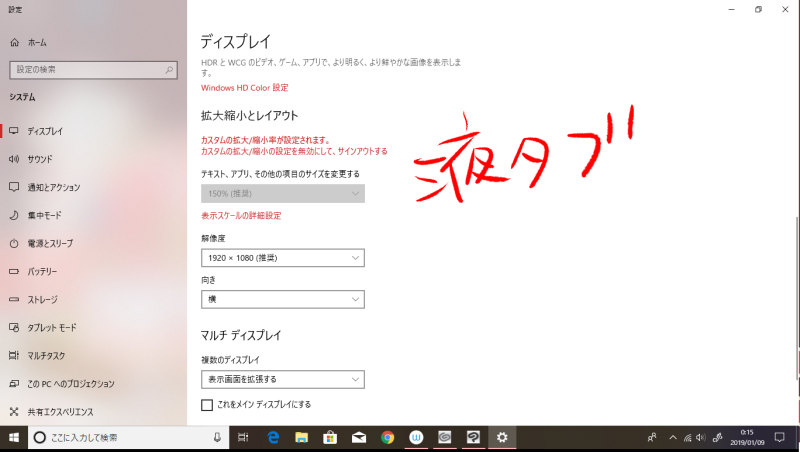Click the ディスプレイ sidebar monitor icon
This screenshot has width=800, height=452.
pos(14,131)
